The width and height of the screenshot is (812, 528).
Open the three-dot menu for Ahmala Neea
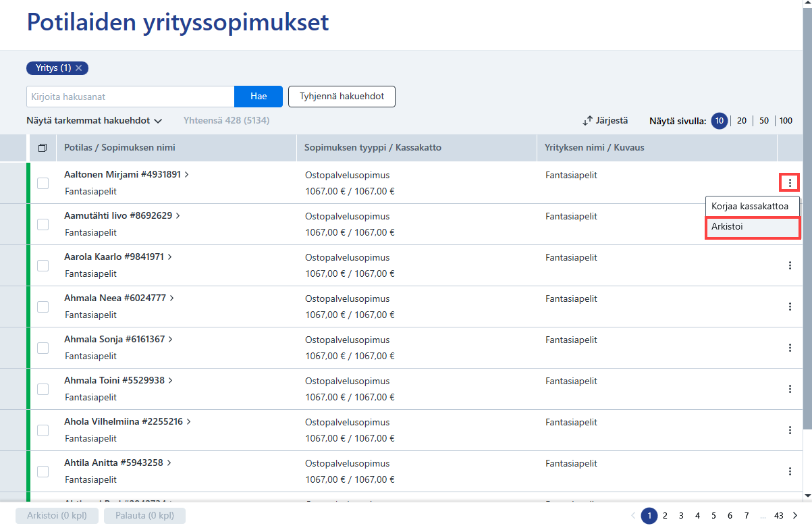coord(790,307)
